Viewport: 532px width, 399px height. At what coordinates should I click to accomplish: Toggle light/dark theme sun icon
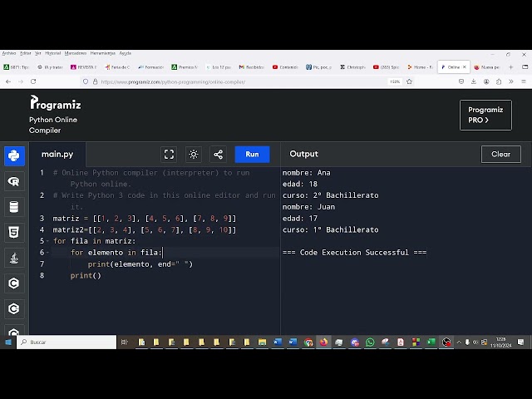194,155
